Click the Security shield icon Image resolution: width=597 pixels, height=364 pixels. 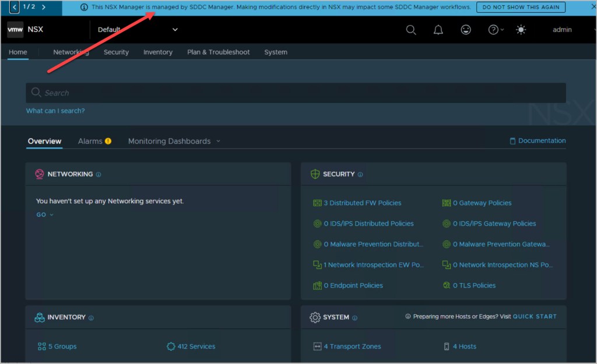click(315, 174)
